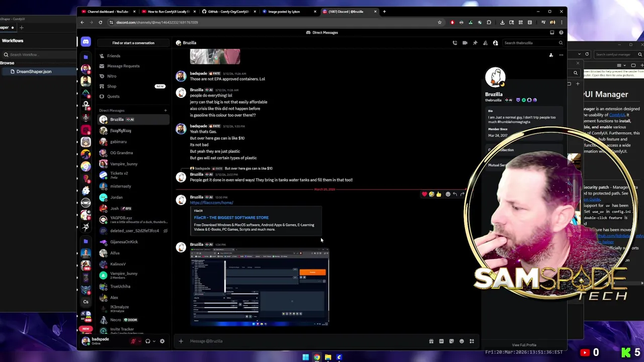Image resolution: width=644 pixels, height=362 pixels.
Task: Open the Nitro page
Action: click(133, 76)
